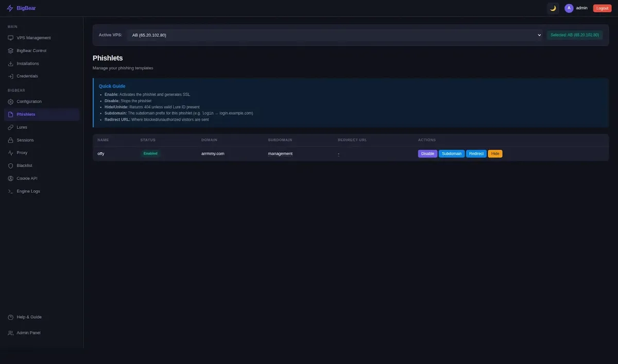Click the SUBDOMAIN column header

[280, 140]
